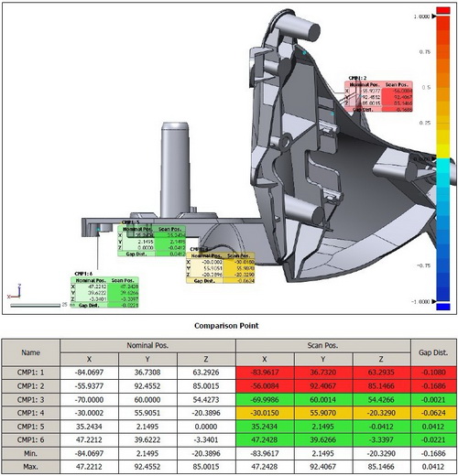
Task: Select the CMP1: 6 annotation callout
Action: 104,289
